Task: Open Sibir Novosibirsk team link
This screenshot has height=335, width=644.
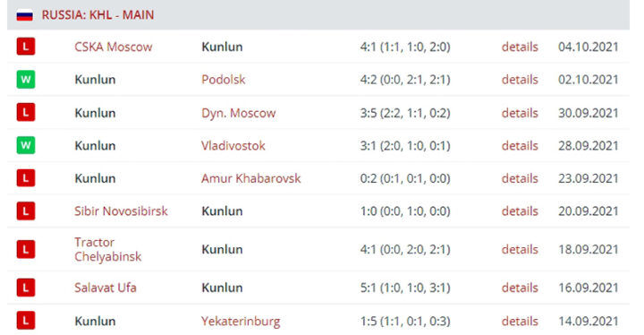Action: [x=121, y=211]
